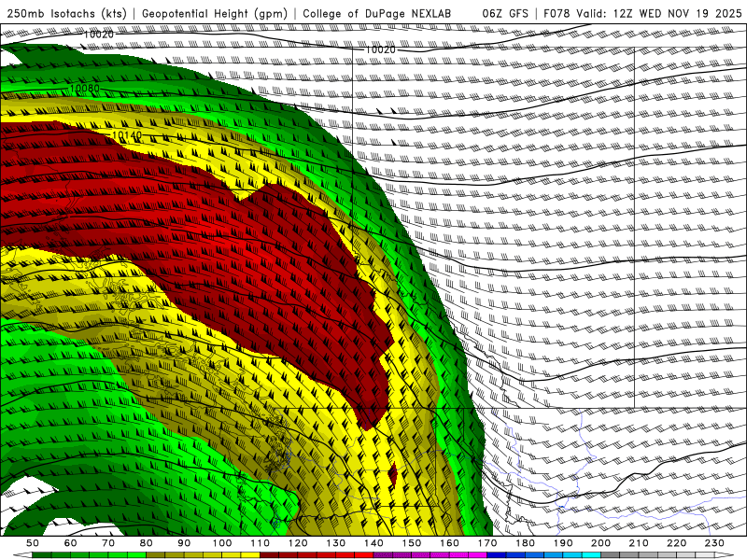
Task: Click the '110' legend value
Action: pos(261,543)
